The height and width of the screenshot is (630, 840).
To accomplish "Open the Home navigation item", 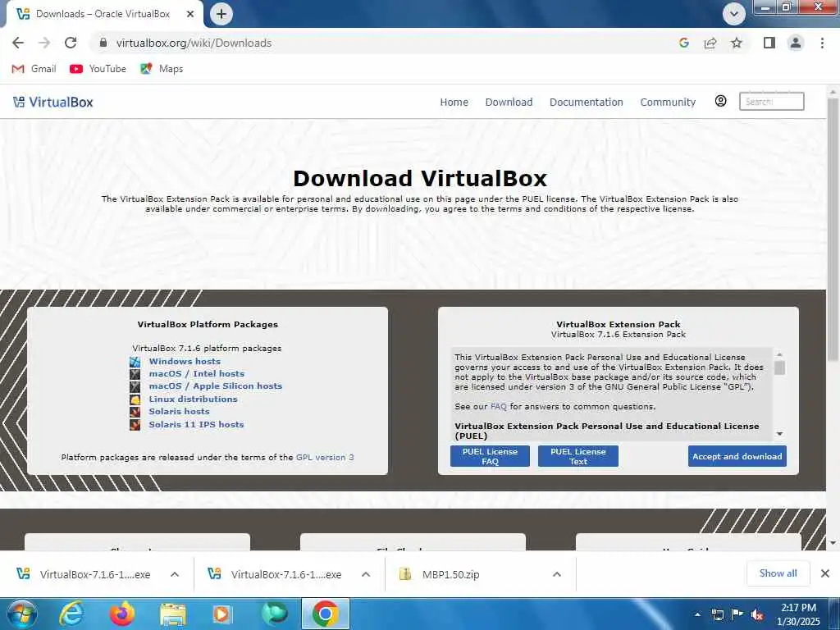I will (x=454, y=103).
